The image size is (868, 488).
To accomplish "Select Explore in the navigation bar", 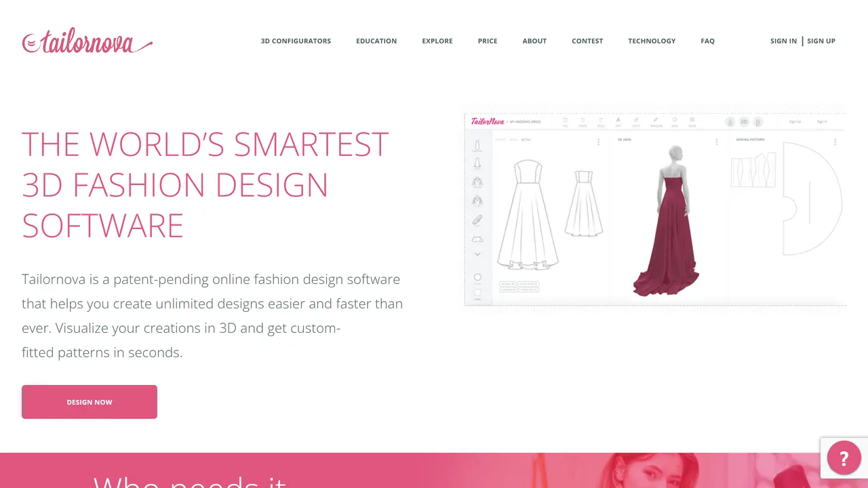I will click(x=437, y=41).
